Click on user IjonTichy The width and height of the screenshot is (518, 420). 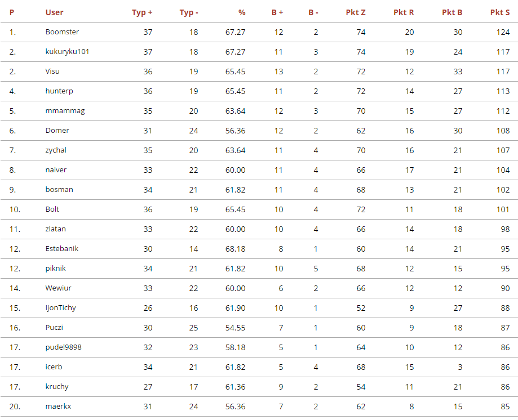click(x=60, y=308)
